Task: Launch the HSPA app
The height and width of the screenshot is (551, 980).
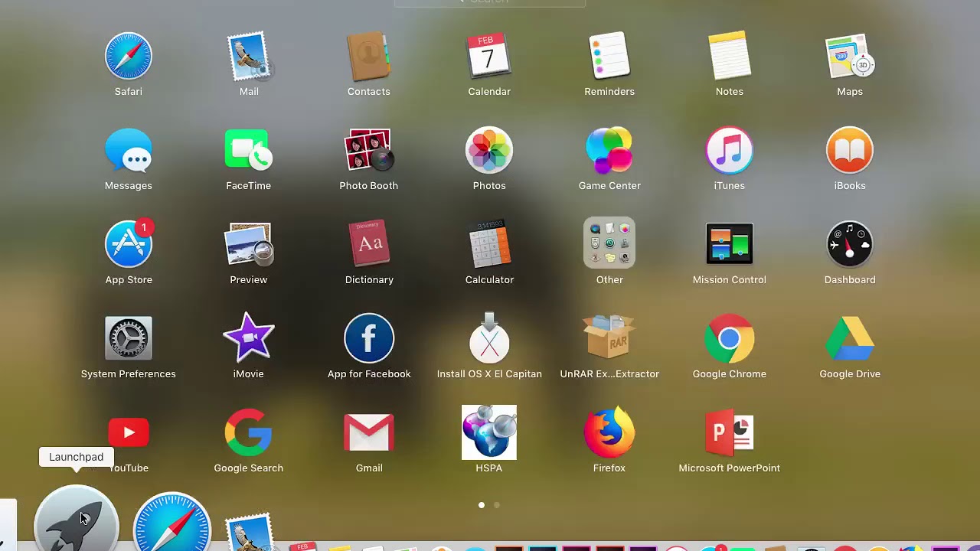Action: click(489, 433)
